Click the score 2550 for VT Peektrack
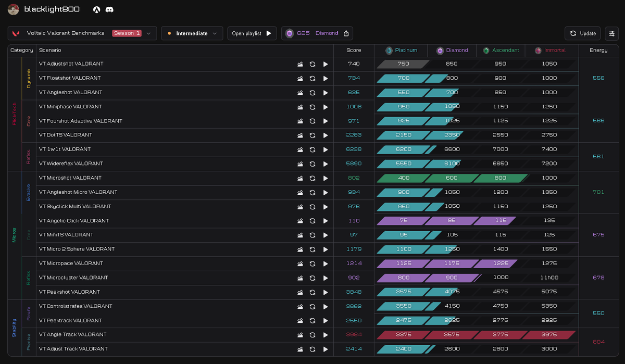 tap(354, 320)
